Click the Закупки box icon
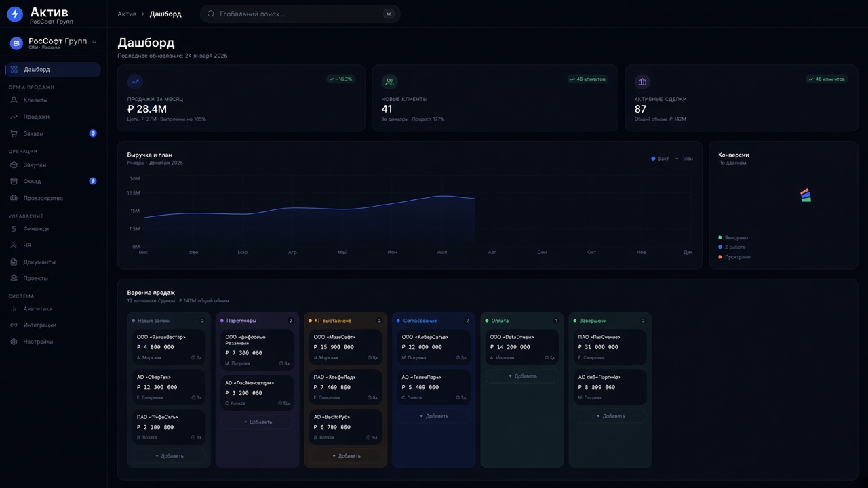This screenshot has width=868, height=488. point(14,165)
